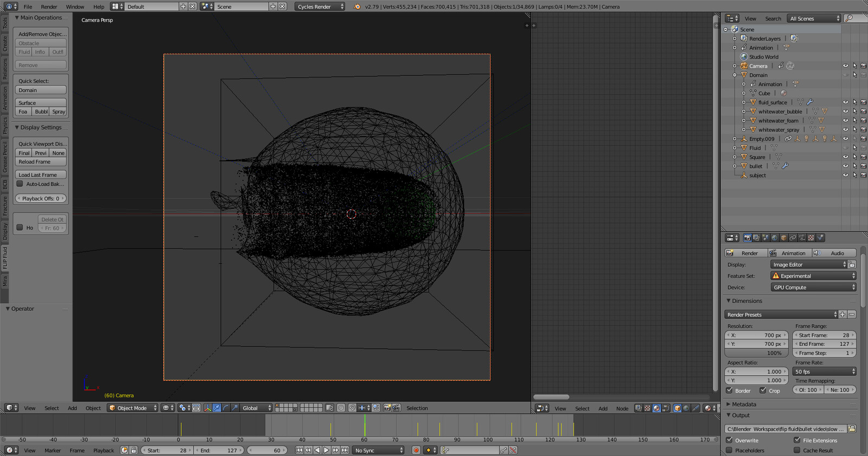Click the proportional editing circle icon
The image size is (868, 456).
(x=341, y=408)
